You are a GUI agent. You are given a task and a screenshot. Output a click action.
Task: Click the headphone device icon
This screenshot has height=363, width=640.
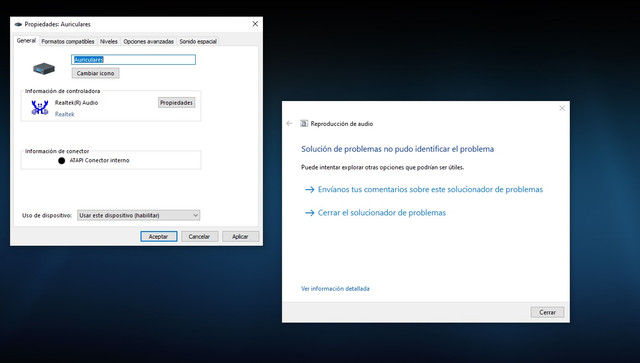point(44,68)
